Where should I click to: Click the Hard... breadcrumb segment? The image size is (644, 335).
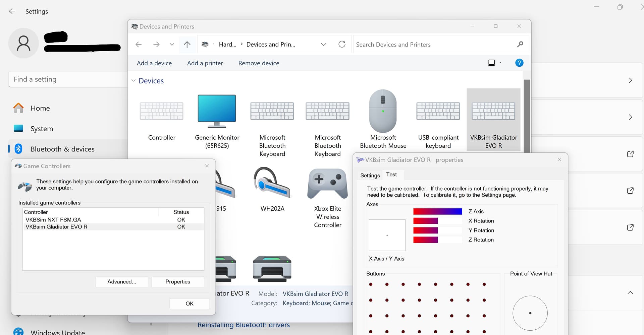pos(227,44)
